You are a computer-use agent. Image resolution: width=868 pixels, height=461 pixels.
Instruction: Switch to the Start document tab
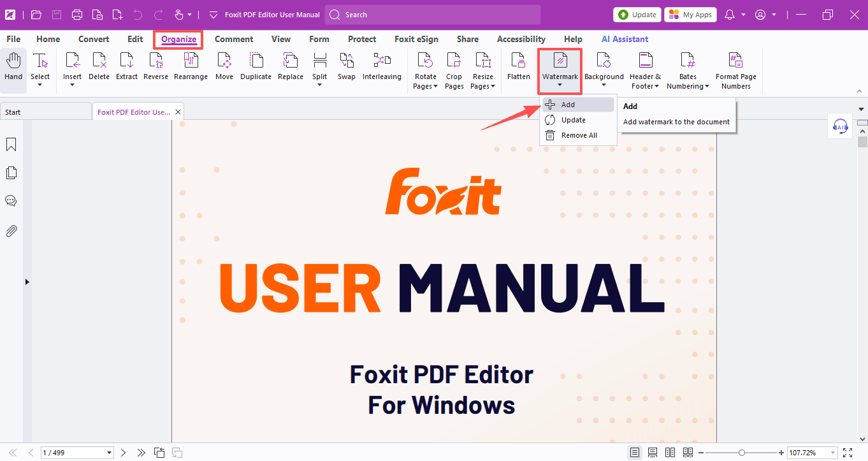46,112
